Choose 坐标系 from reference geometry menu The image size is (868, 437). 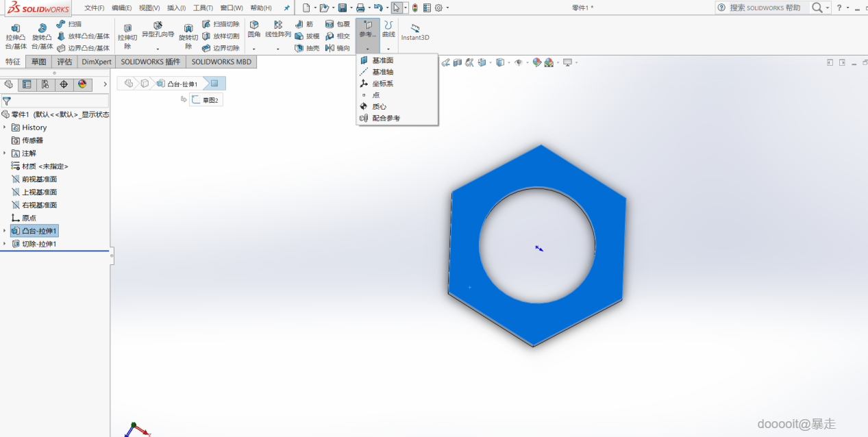point(397,84)
